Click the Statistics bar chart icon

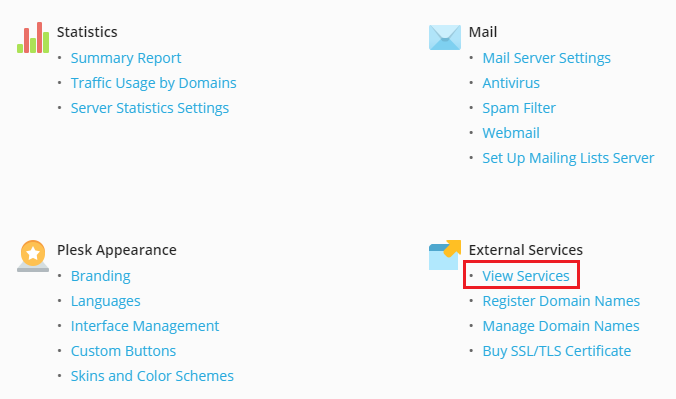33,38
